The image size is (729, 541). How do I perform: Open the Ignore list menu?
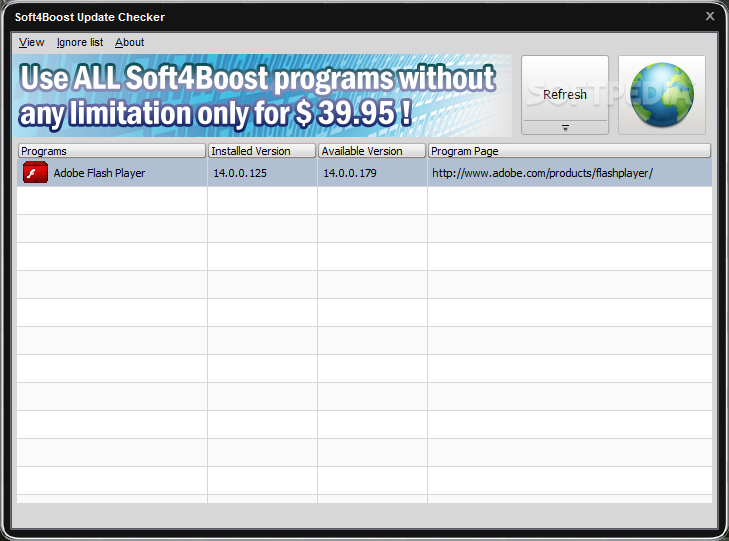click(x=80, y=42)
